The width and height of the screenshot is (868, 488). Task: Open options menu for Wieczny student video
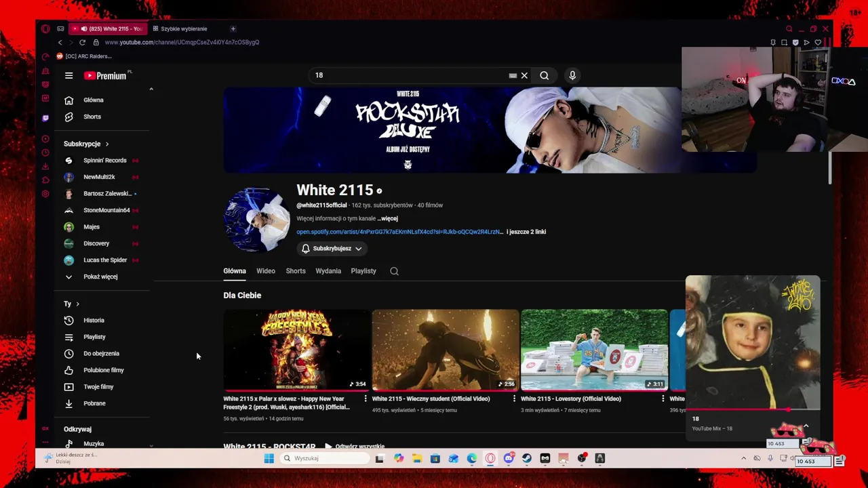point(514,399)
